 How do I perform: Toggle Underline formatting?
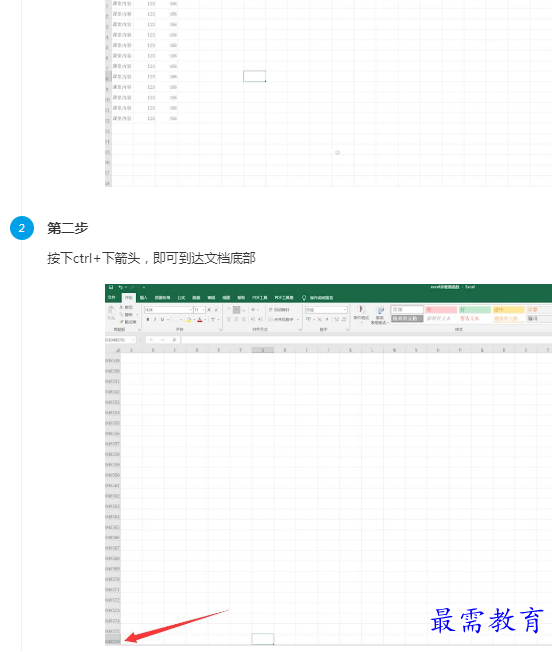tap(162, 319)
